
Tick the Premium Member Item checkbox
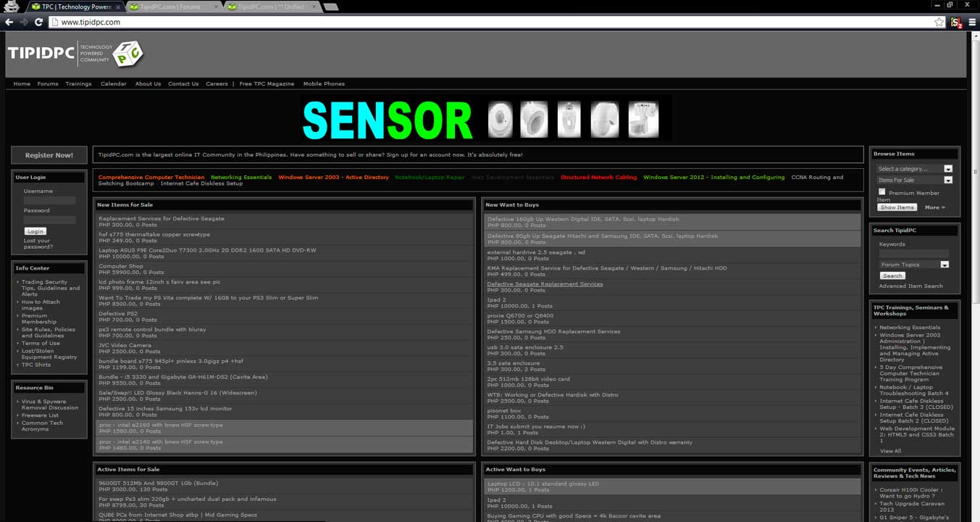(881, 191)
